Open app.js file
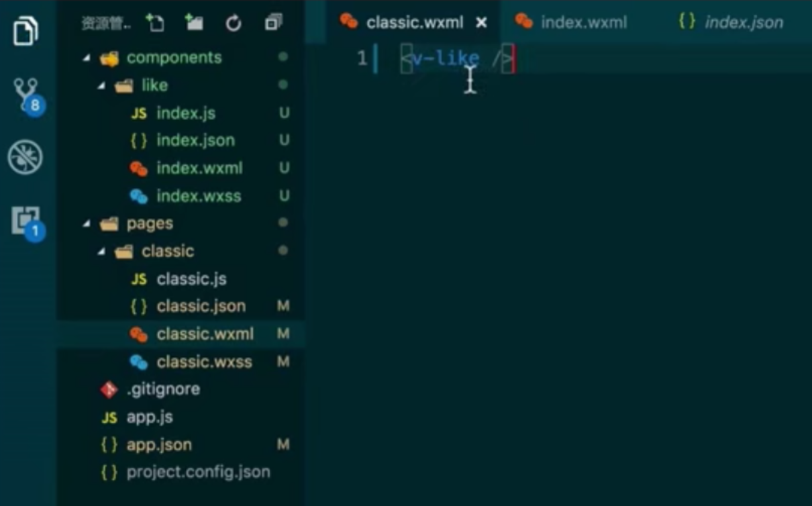The height and width of the screenshot is (506, 812). pos(150,417)
